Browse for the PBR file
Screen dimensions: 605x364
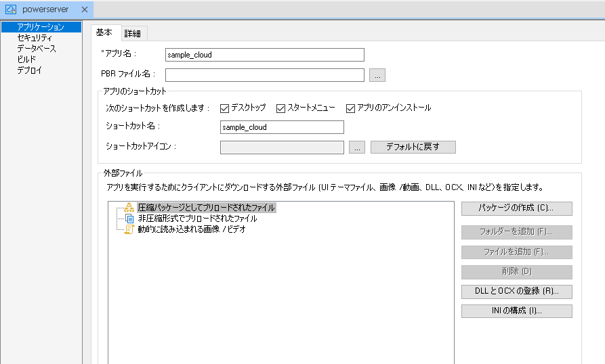377,75
